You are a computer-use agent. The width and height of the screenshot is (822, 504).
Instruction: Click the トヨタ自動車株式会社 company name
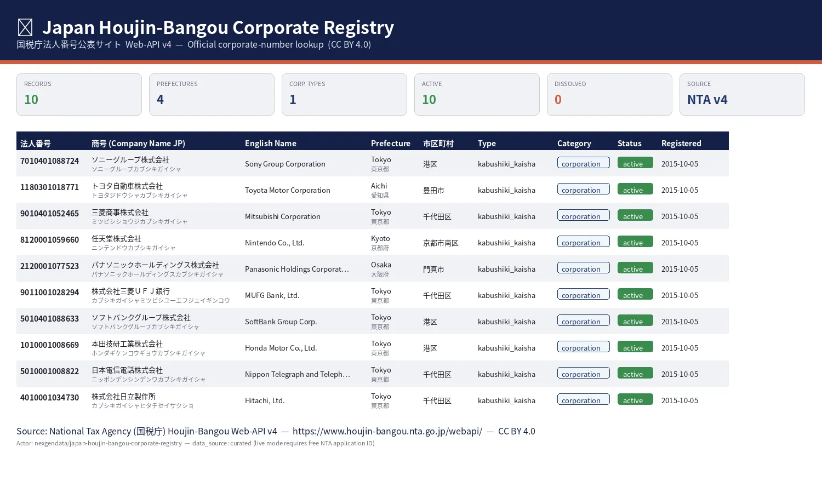[127, 186]
